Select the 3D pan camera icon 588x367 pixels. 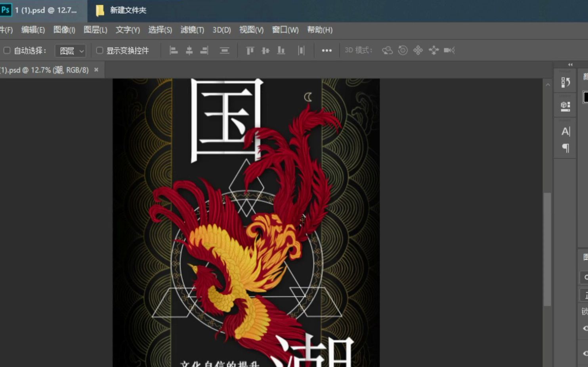click(x=418, y=50)
